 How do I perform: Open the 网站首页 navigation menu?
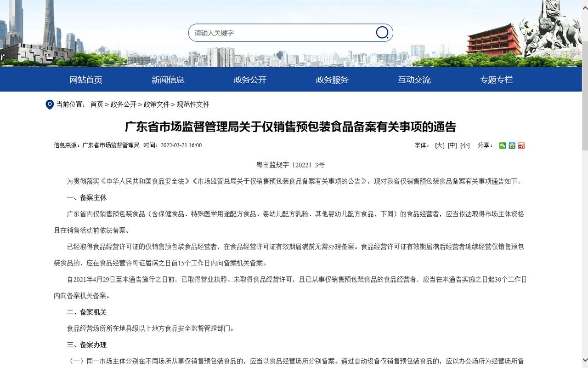[x=85, y=79]
